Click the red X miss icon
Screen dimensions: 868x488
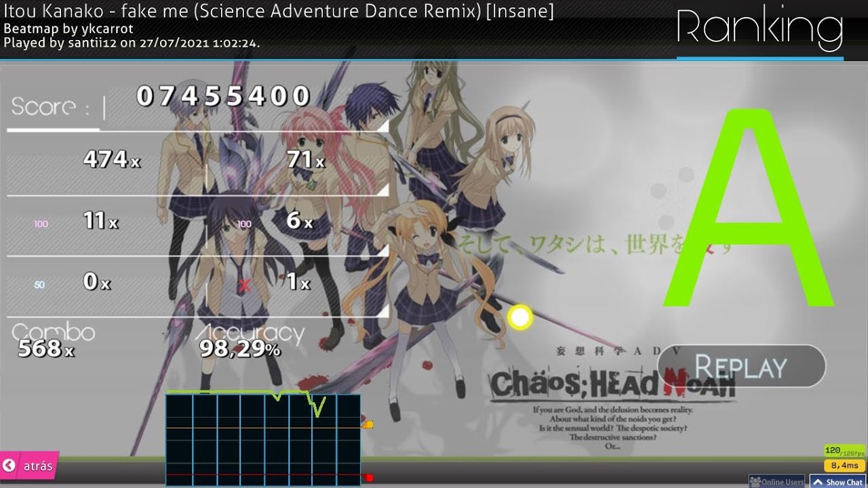pyautogui.click(x=245, y=285)
